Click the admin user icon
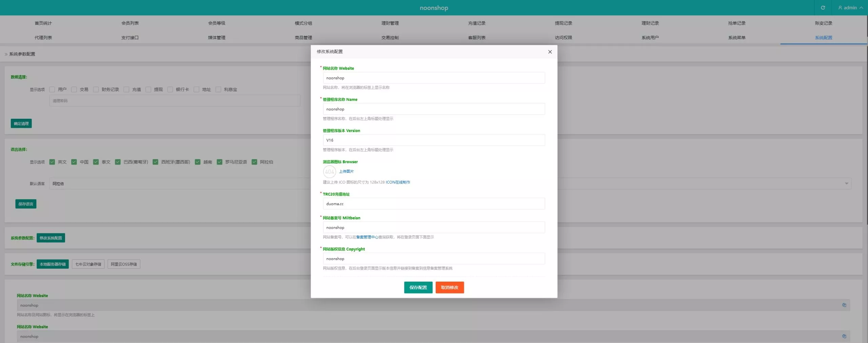This screenshot has width=868, height=343. [840, 7]
